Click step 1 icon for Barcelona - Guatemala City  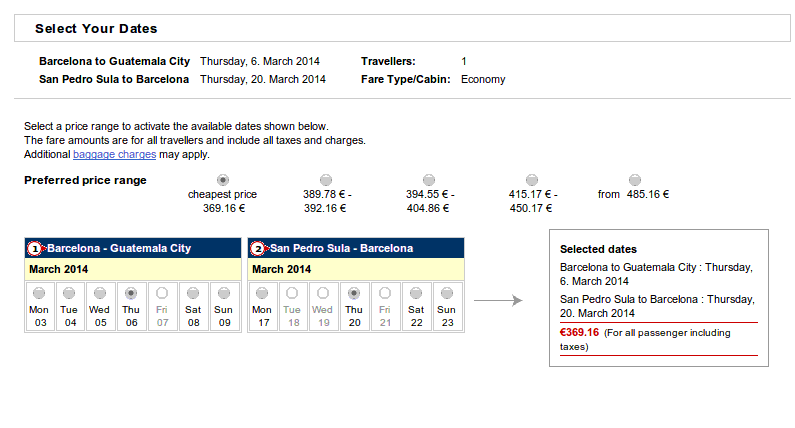click(35, 248)
